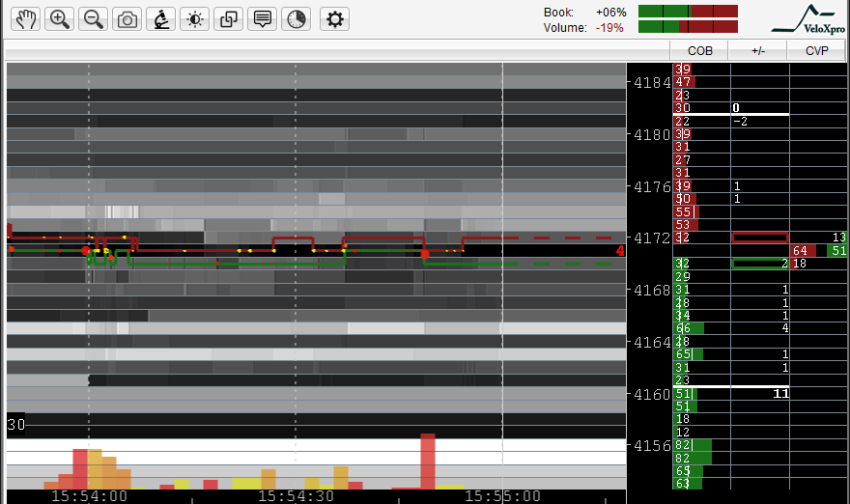Click the VeloXpro logo
Image resolution: width=850 pixels, height=504 pixels.
[808, 20]
